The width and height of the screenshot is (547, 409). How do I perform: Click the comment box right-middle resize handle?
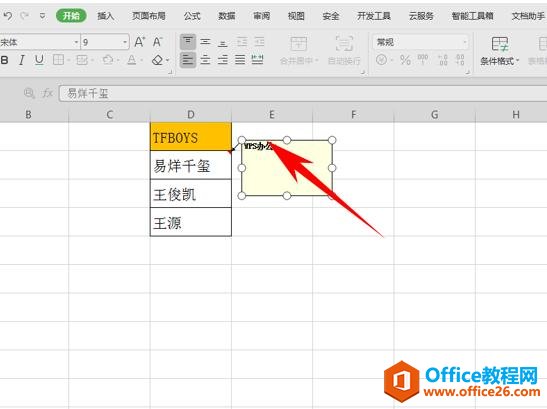point(332,168)
